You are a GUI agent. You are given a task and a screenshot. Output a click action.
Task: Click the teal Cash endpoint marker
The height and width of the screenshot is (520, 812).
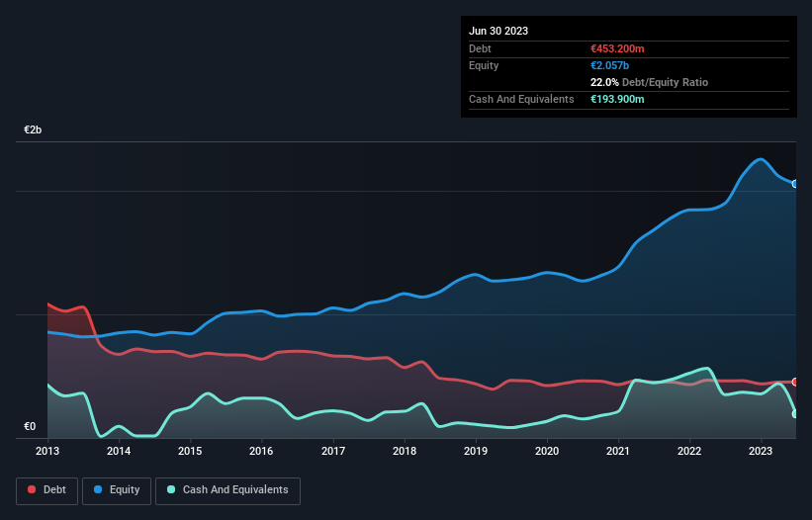[795, 414]
